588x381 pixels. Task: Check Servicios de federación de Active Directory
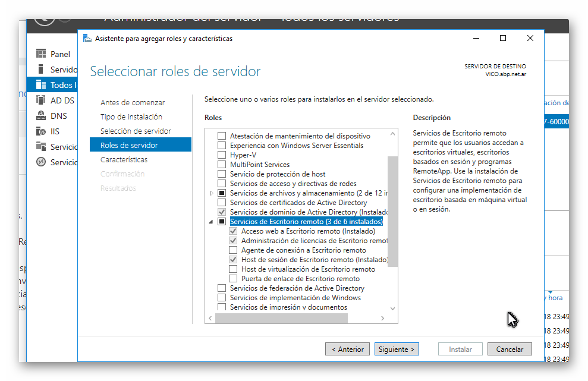coord(222,288)
